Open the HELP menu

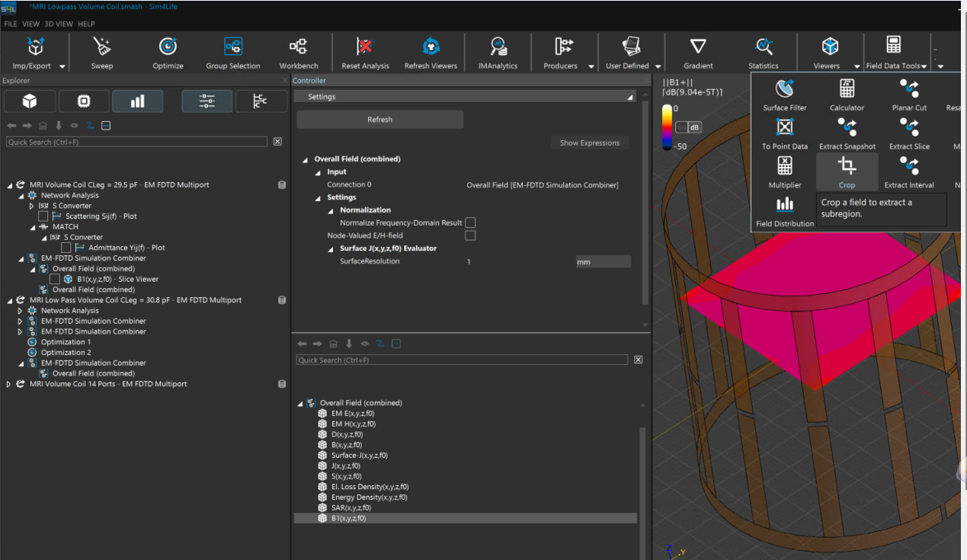point(86,24)
